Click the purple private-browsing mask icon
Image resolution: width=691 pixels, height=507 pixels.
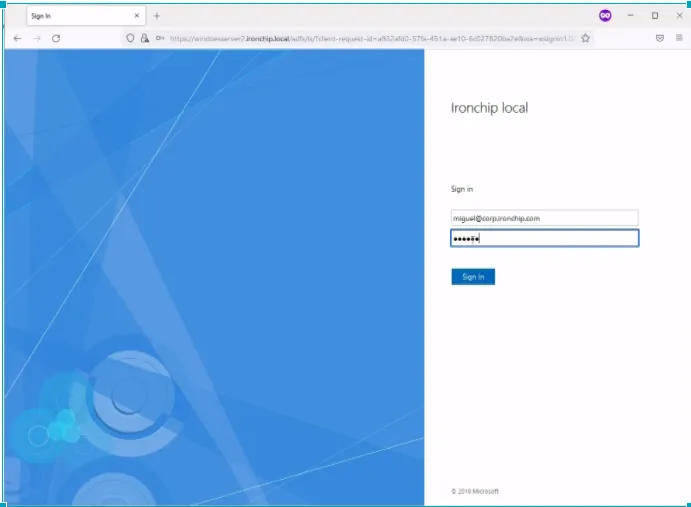pyautogui.click(x=605, y=16)
